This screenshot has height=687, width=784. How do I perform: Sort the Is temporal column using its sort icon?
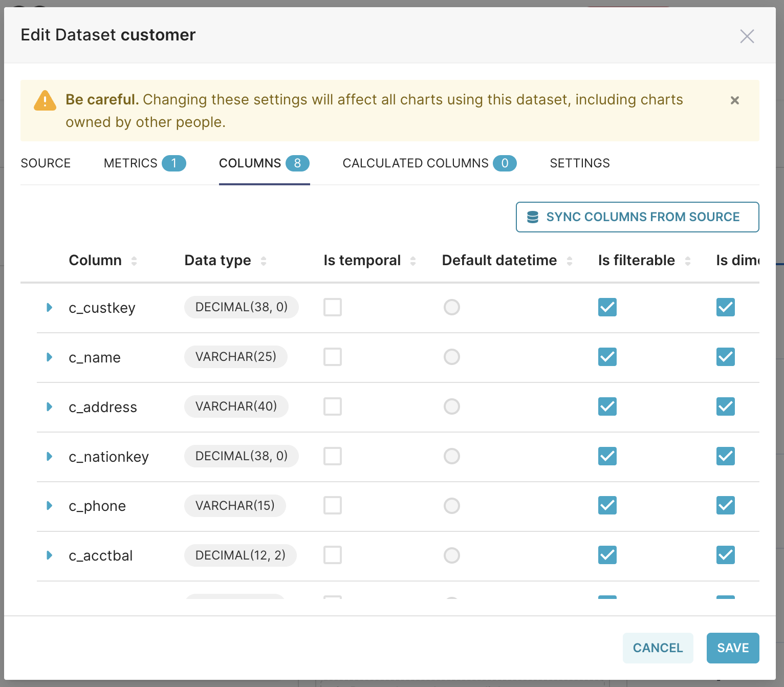(413, 260)
